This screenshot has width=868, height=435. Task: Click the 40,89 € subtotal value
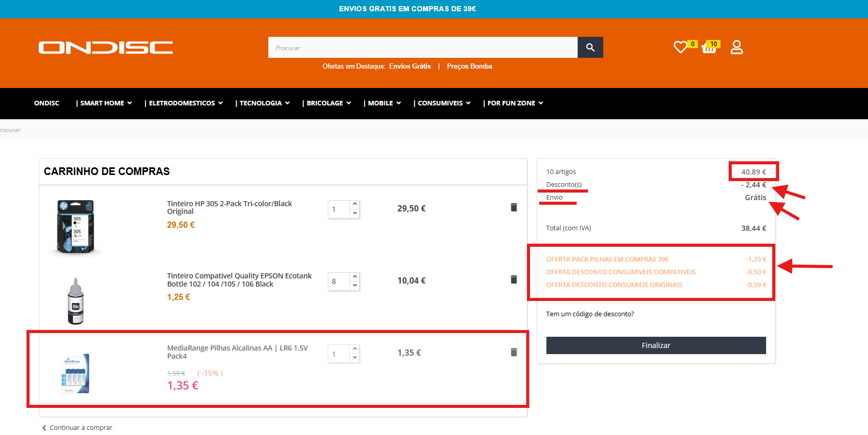click(x=754, y=172)
